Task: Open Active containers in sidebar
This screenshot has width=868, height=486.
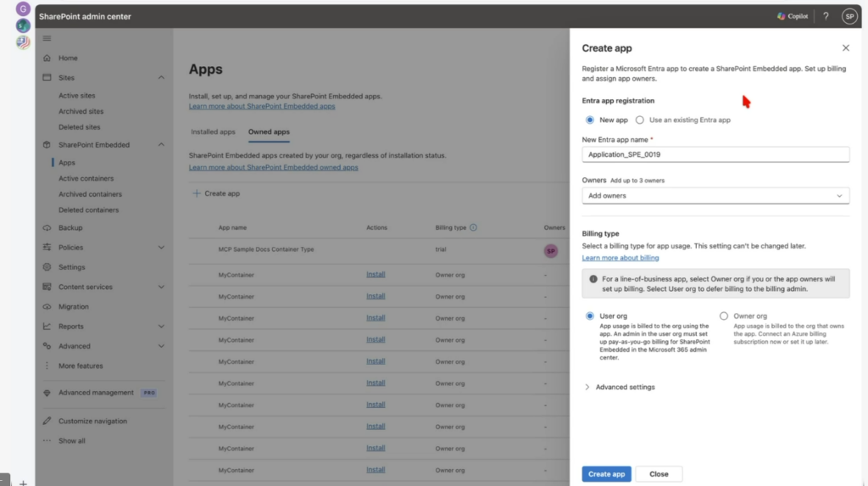Action: [x=86, y=178]
